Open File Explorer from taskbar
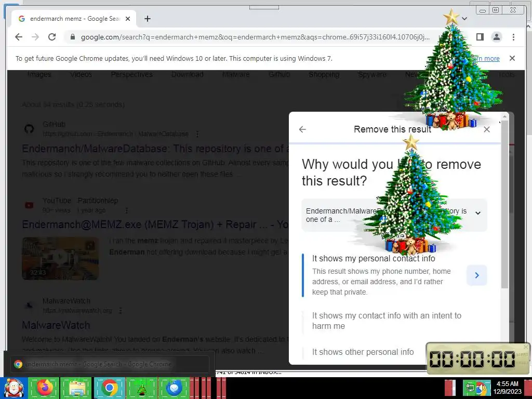The image size is (532, 399). (x=76, y=388)
